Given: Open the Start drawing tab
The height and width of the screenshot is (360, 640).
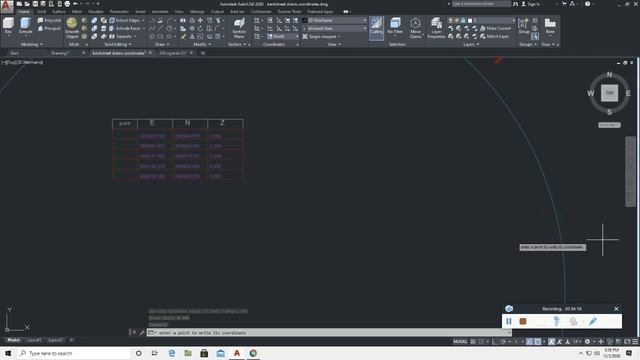Looking at the screenshot, I should [15, 53].
